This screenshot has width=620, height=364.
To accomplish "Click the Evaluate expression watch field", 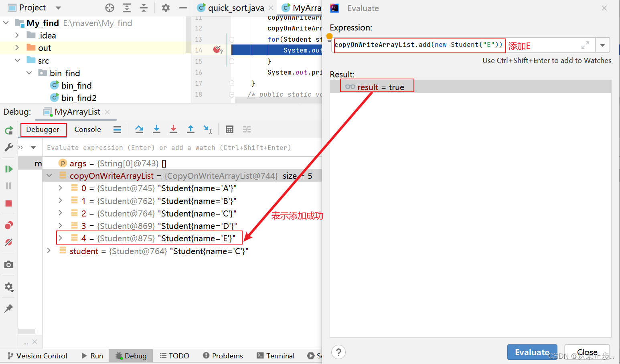I will point(182,148).
